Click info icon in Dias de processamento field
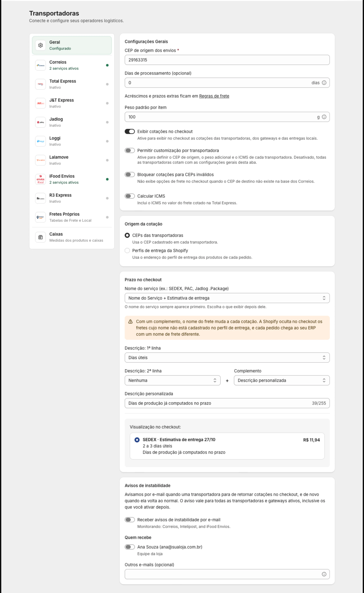Viewport: 364px width, 593px height. [324, 83]
